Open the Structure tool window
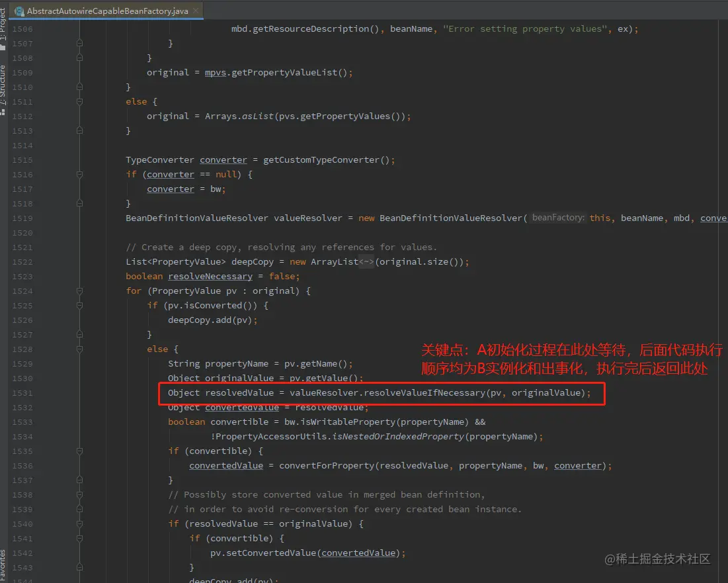Image resolution: width=728 pixels, height=583 pixels. coord(3,89)
